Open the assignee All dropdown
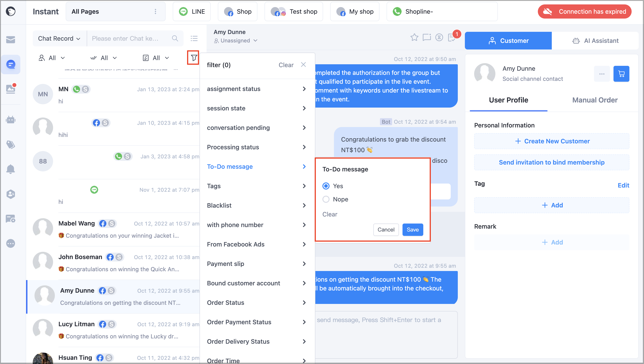 click(52, 58)
